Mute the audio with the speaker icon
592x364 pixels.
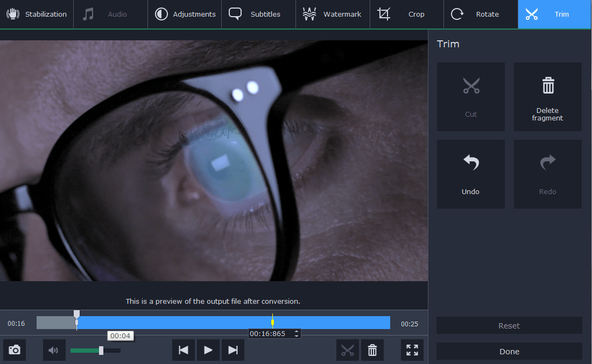54,350
